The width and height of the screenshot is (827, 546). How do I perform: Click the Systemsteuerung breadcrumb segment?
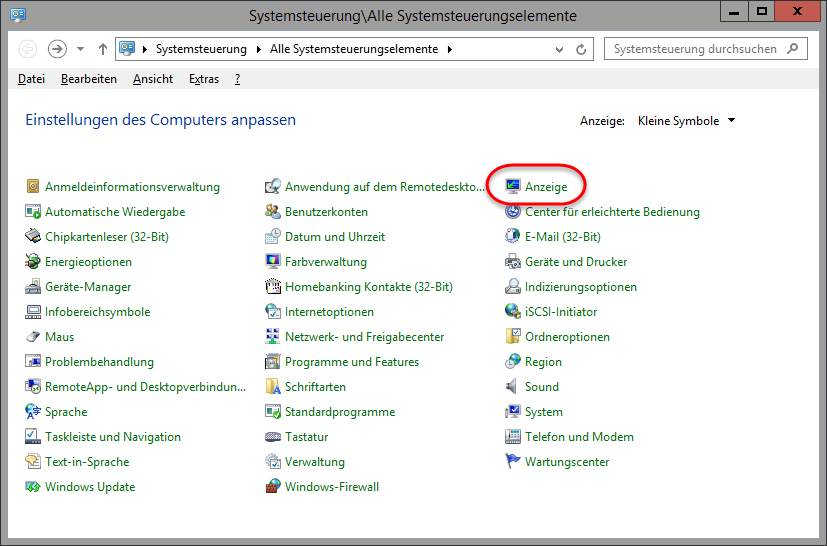[201, 49]
